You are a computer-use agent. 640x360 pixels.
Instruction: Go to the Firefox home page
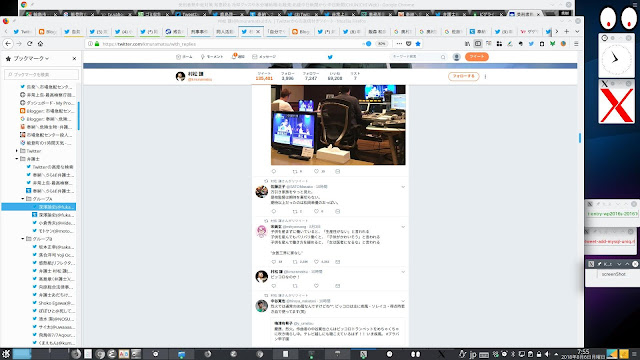tap(40, 44)
